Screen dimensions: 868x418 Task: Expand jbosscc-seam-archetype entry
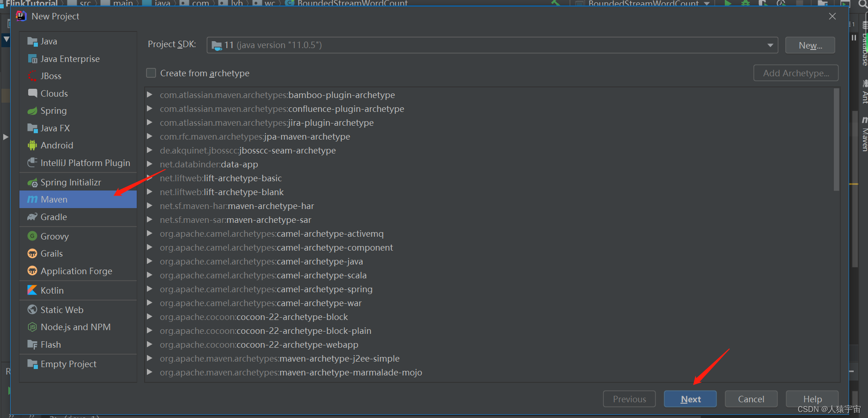150,150
